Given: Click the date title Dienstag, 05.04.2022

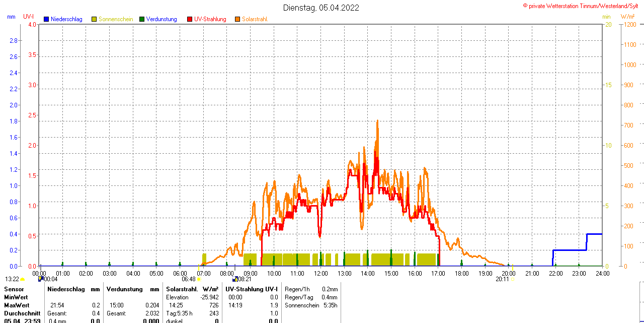Looking at the screenshot, I should 321,8.
